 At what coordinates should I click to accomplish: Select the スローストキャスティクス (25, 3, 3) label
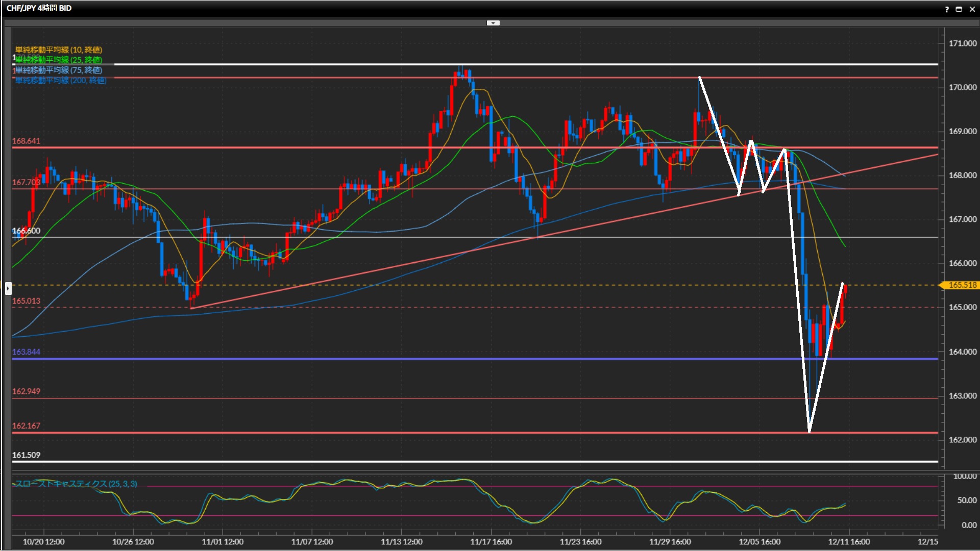[x=76, y=484]
